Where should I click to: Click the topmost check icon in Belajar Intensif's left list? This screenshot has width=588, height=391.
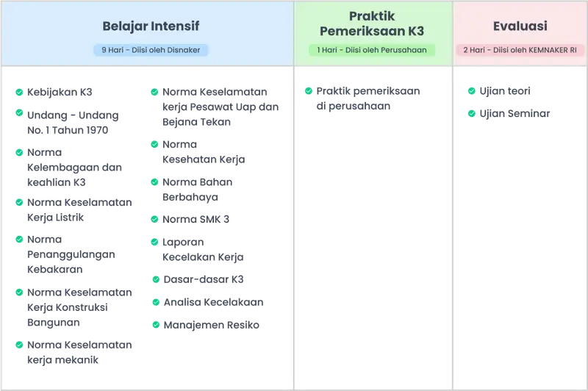18,93
